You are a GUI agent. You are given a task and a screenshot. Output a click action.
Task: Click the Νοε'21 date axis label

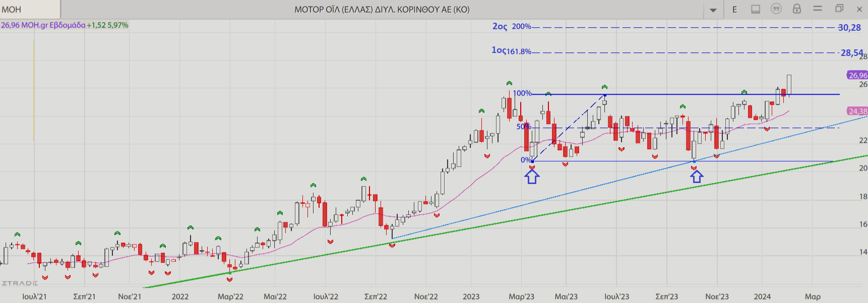(x=130, y=296)
